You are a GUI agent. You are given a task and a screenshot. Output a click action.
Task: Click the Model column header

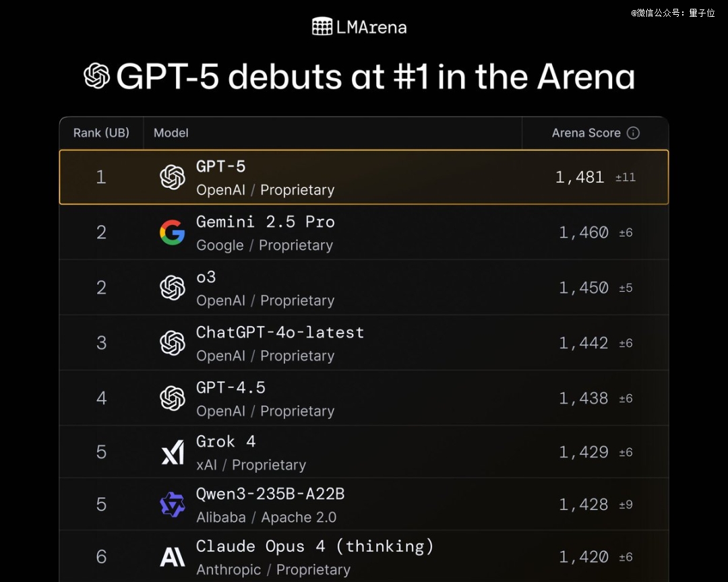(x=171, y=133)
